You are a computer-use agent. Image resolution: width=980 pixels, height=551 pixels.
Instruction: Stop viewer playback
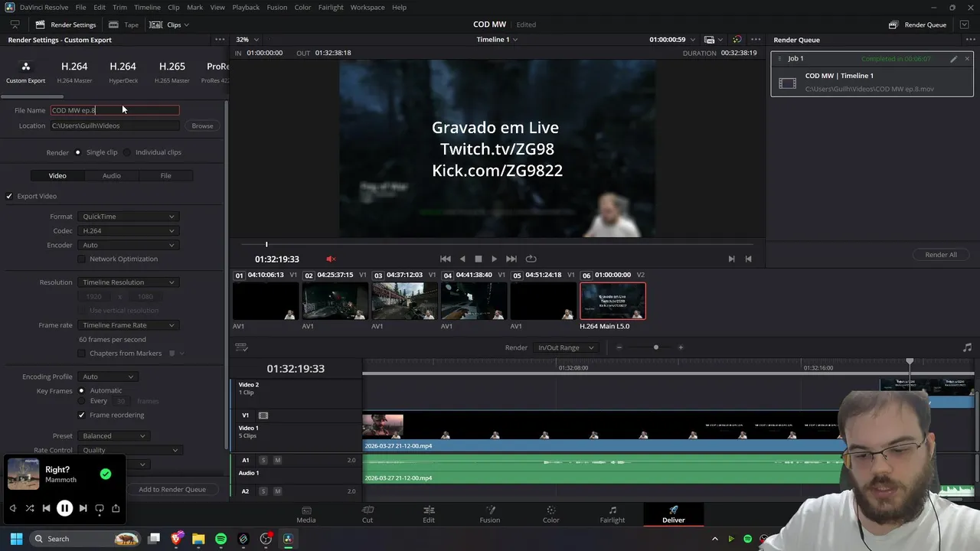479,259
